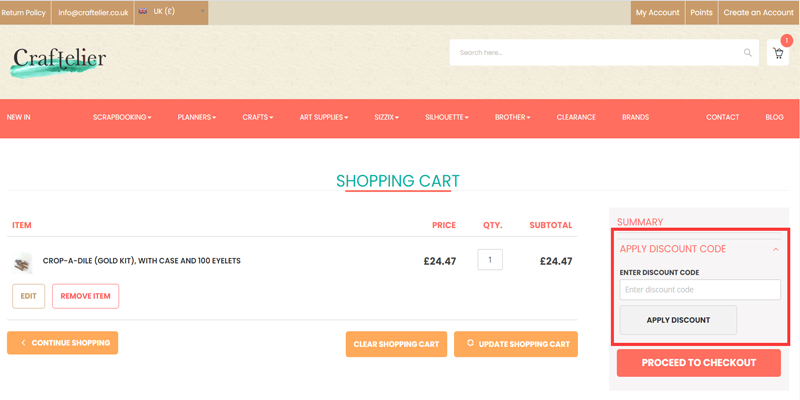Click the quantity box showing 1
The height and width of the screenshot is (400, 800).
pos(490,260)
